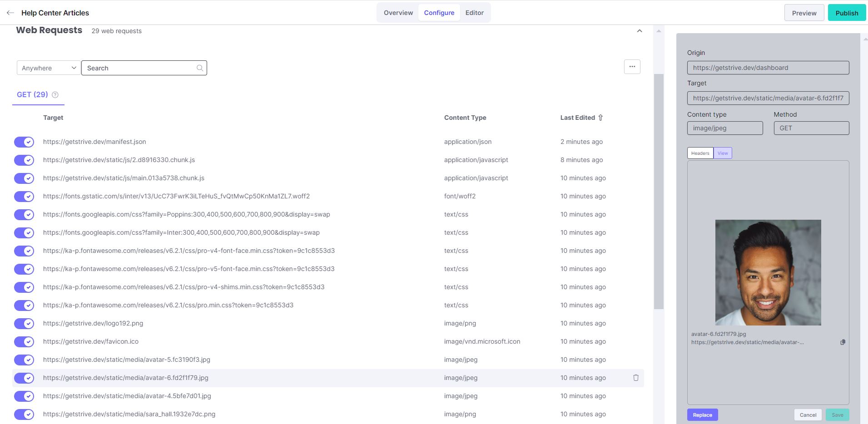Screen dimensions: 868x424
Task: Copy the avatar image URL with copy icon
Action: point(843,342)
